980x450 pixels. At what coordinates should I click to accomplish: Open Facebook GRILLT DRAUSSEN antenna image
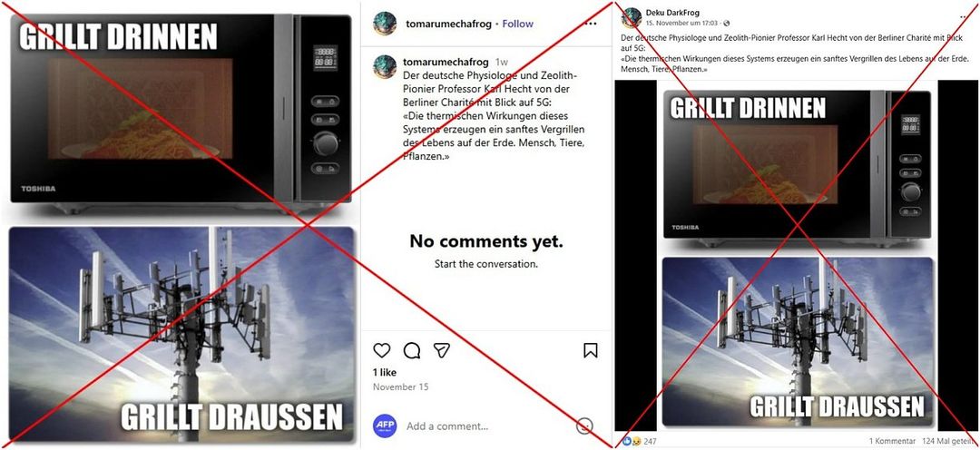tap(798, 342)
